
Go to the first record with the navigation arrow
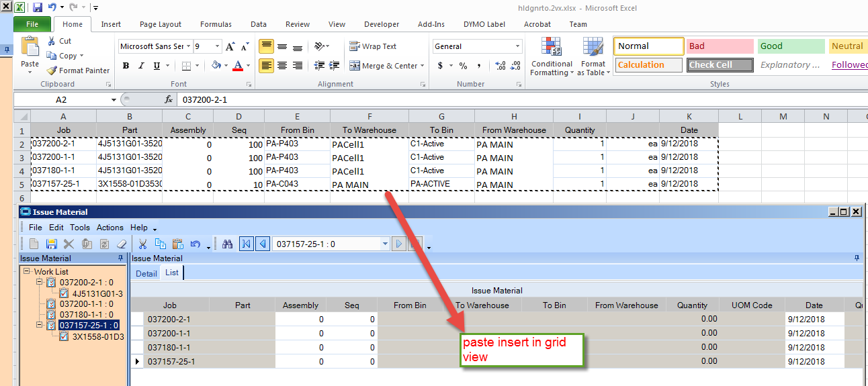tap(247, 244)
